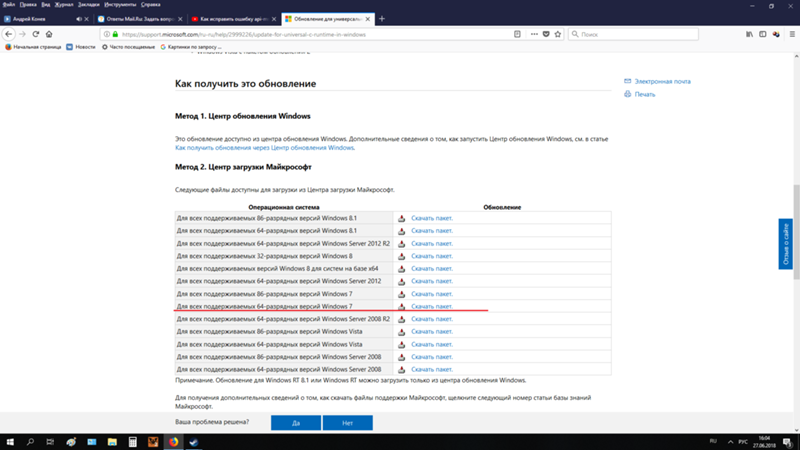Open File Explorer from the taskbar
This screenshot has height=450, width=800.
pyautogui.click(x=112, y=442)
